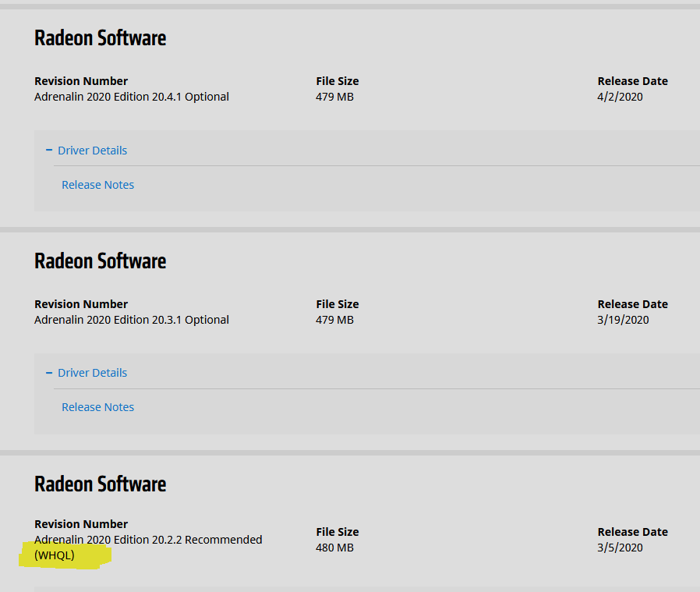
Task: Collapse Driver Details under Adrenalin 20.4.1
Action: pos(92,151)
